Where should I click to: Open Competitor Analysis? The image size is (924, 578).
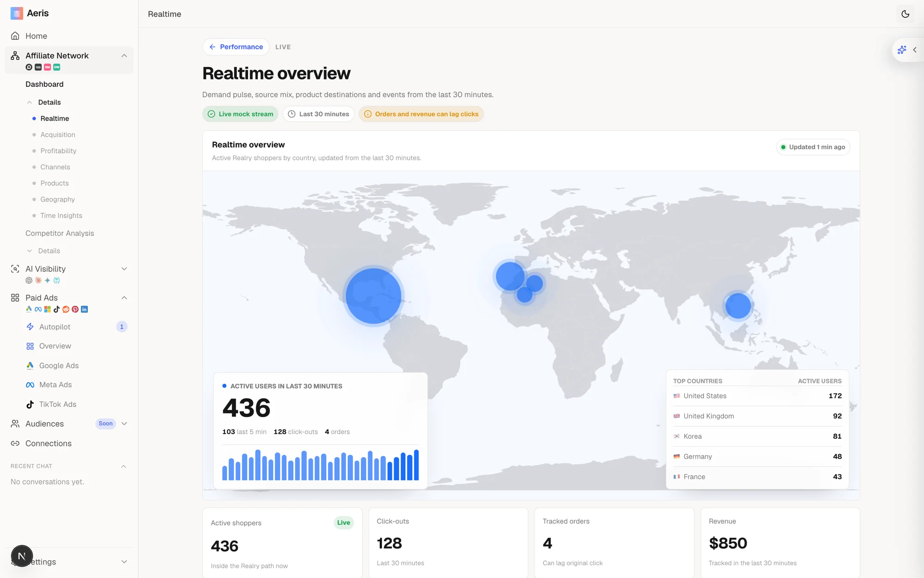pos(60,234)
